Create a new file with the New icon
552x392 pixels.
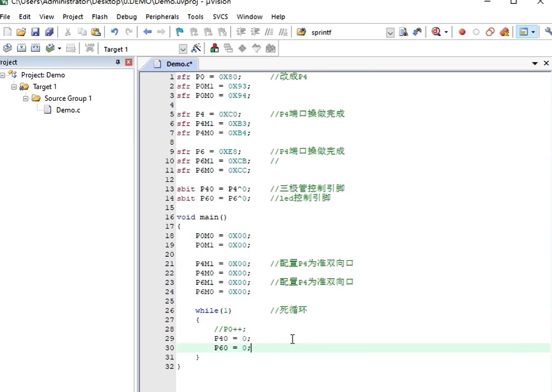point(7,32)
